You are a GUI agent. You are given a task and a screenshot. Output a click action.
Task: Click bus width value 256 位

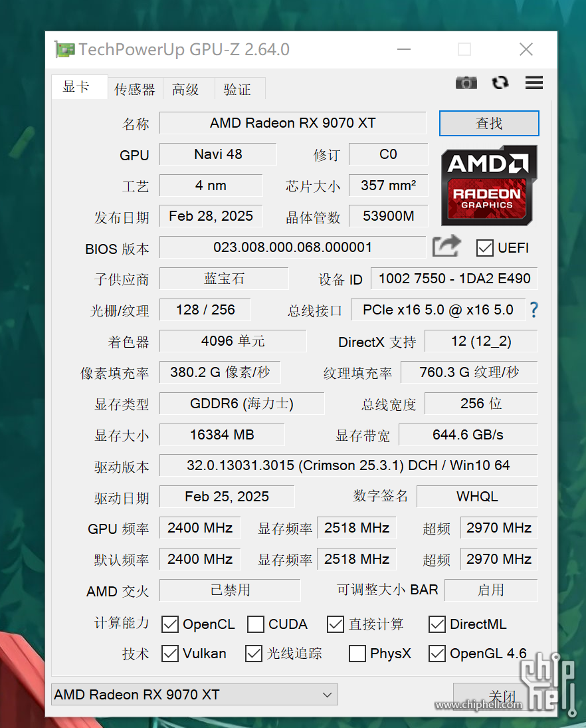tap(481, 404)
